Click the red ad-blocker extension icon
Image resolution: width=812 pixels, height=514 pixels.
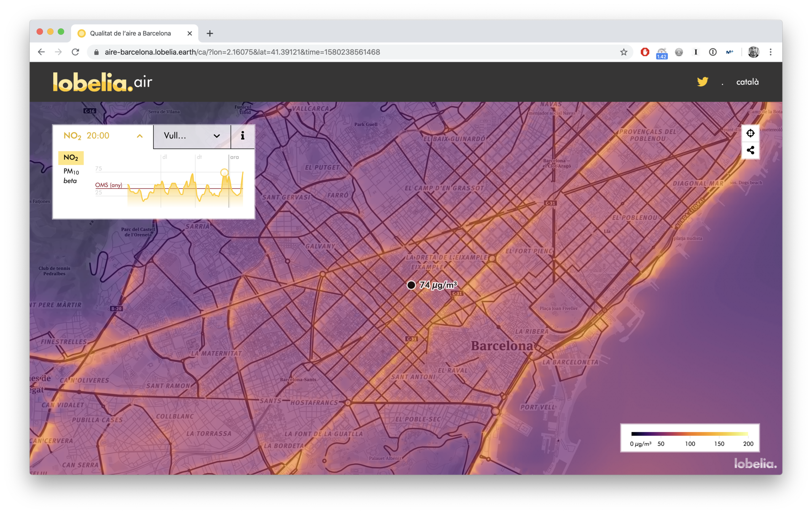pyautogui.click(x=645, y=52)
